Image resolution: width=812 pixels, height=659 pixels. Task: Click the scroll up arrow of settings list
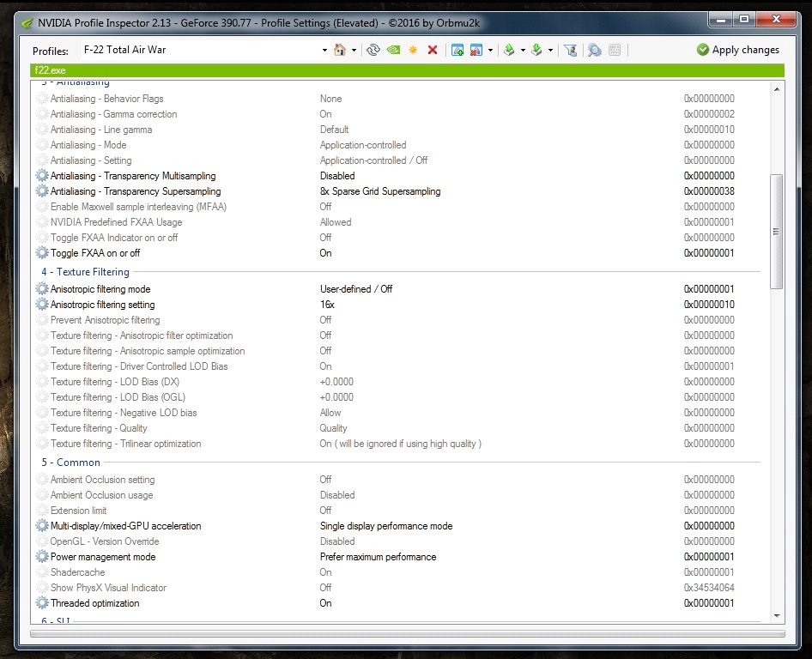click(x=776, y=89)
